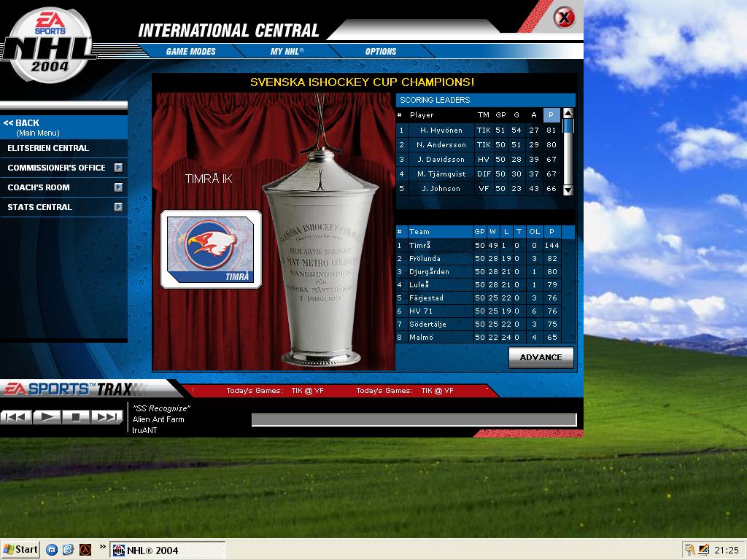Play the EA Sports Trax song

click(x=47, y=417)
